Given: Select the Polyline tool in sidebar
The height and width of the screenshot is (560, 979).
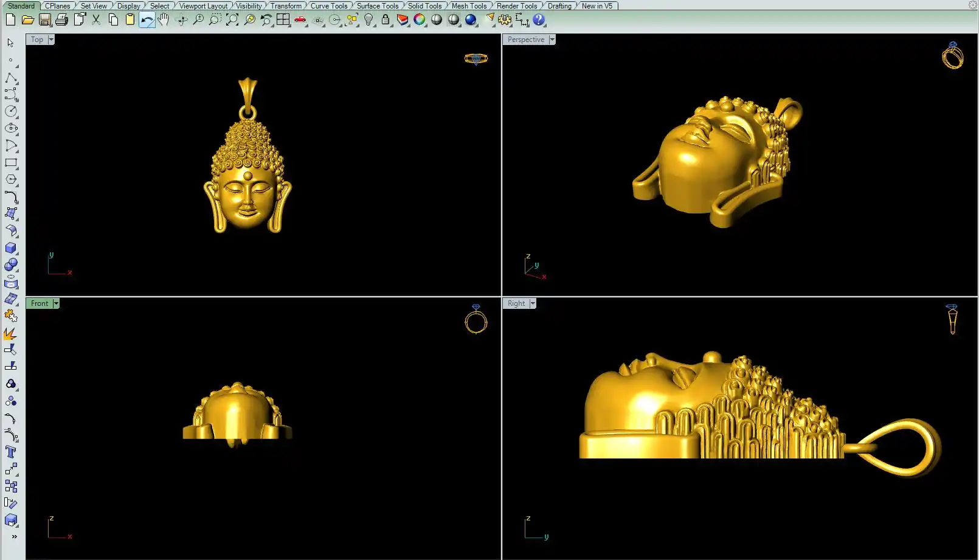Looking at the screenshot, I should [x=11, y=78].
